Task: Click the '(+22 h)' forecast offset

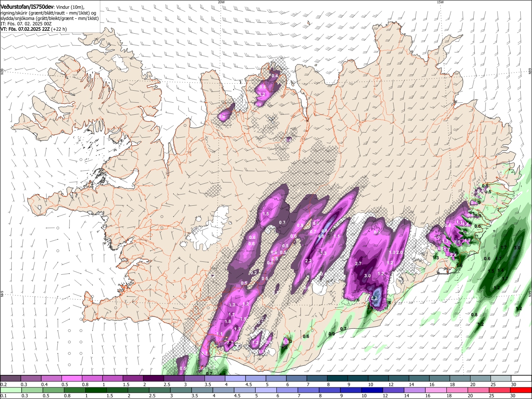Action: [59, 29]
